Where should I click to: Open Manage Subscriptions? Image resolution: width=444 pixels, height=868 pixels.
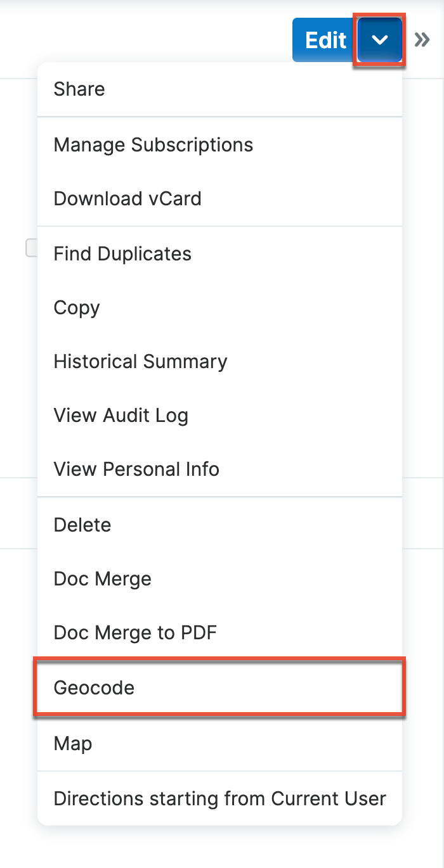(153, 144)
